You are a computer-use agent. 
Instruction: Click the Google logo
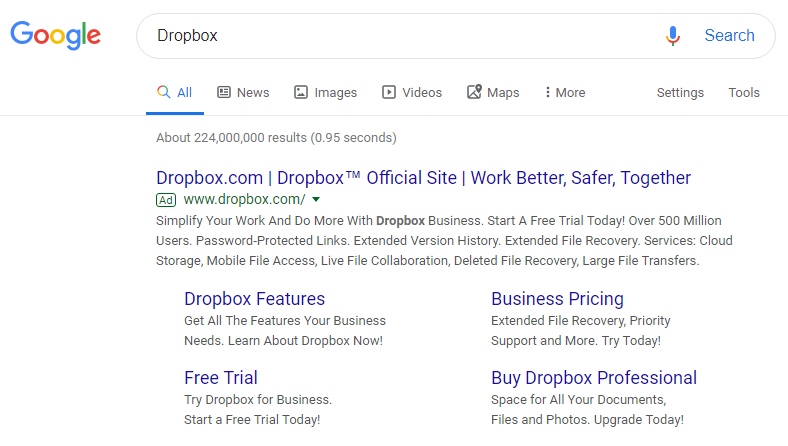pos(55,35)
